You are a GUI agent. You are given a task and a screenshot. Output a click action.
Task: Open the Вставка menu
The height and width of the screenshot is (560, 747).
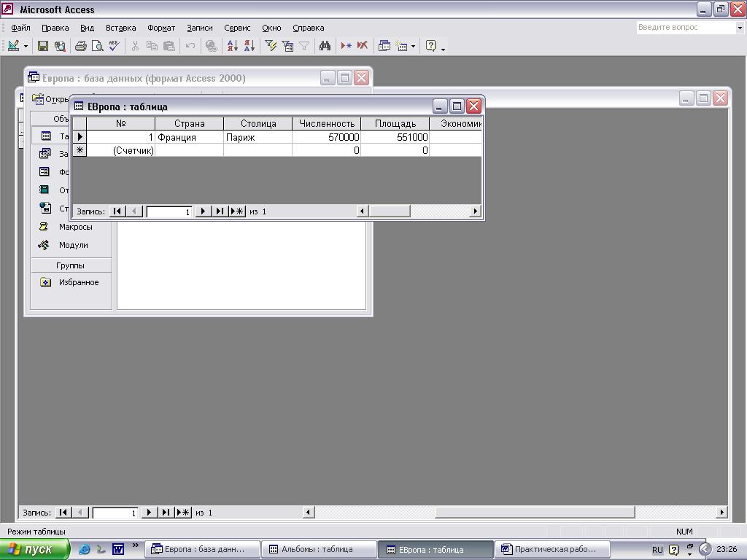click(120, 28)
